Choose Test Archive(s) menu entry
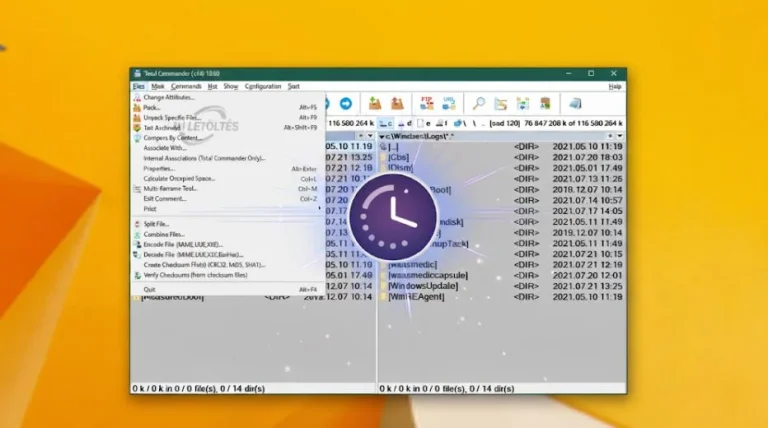 [227, 128]
